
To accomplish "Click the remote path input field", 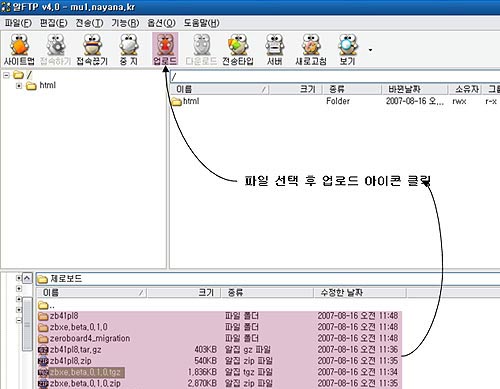I will pyautogui.click(x=335, y=77).
